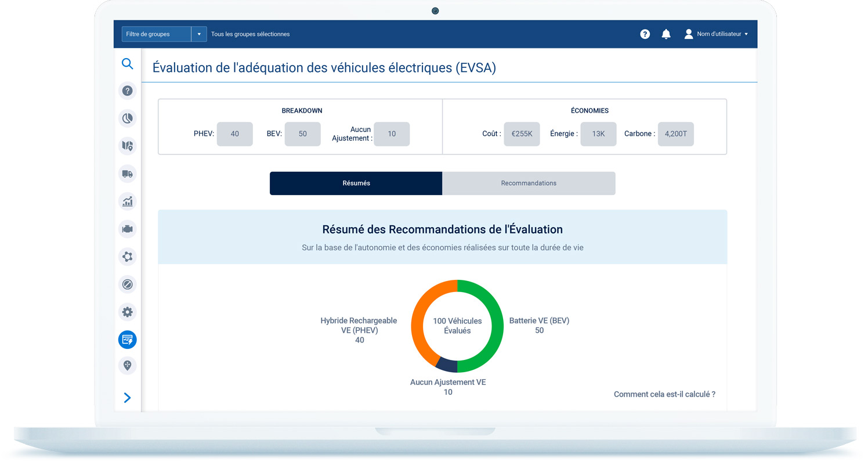Select the highlighted EVSA assessment icon

[128, 340]
